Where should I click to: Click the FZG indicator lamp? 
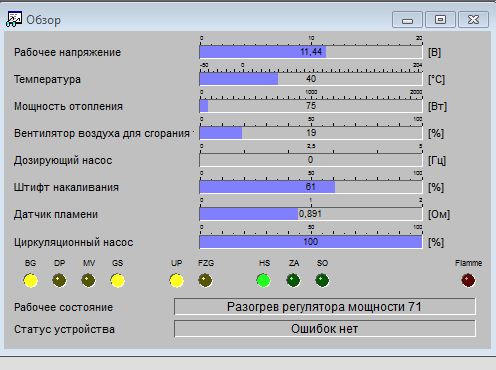[x=205, y=281]
